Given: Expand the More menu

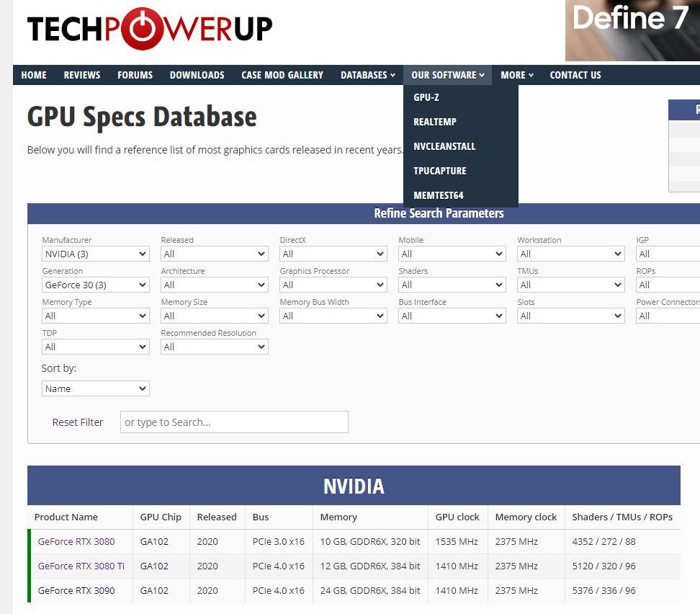Looking at the screenshot, I should point(516,75).
